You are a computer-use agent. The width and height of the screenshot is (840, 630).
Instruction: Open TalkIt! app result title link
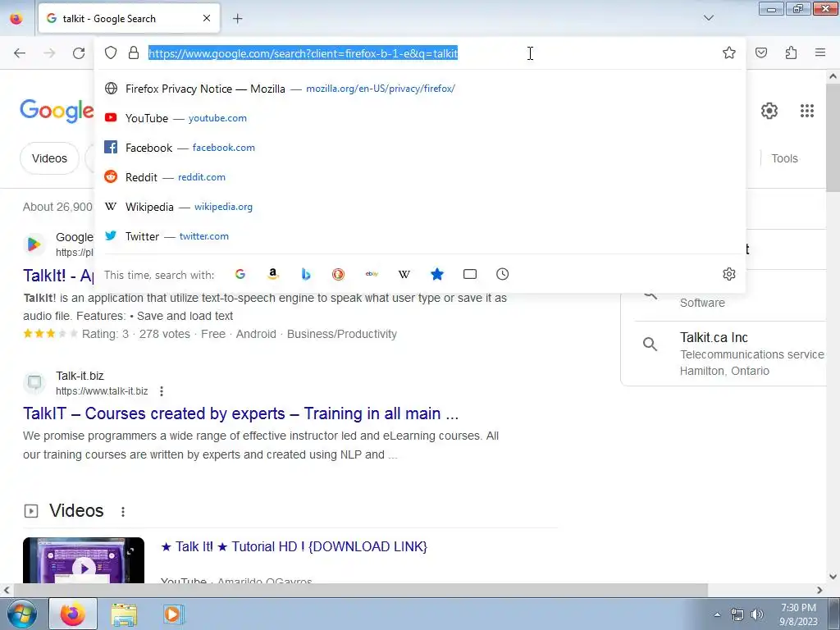58,276
